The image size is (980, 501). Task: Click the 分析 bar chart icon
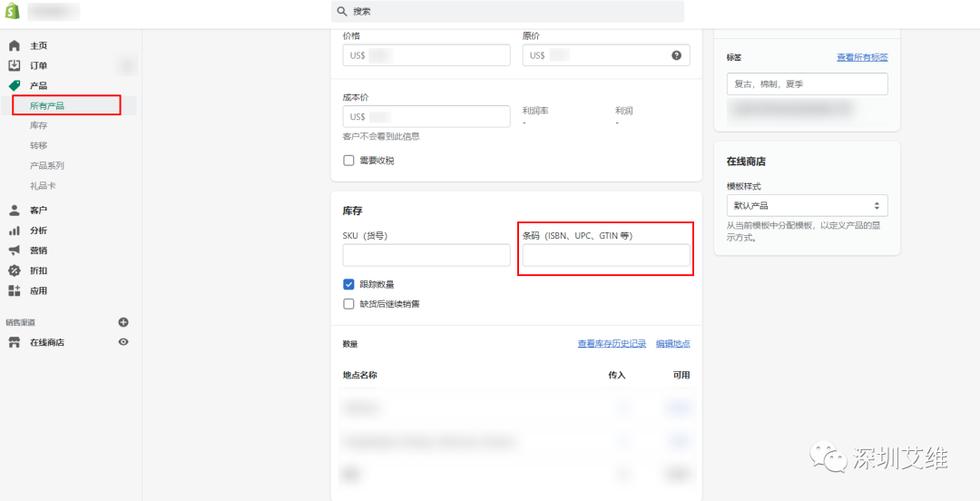15,231
